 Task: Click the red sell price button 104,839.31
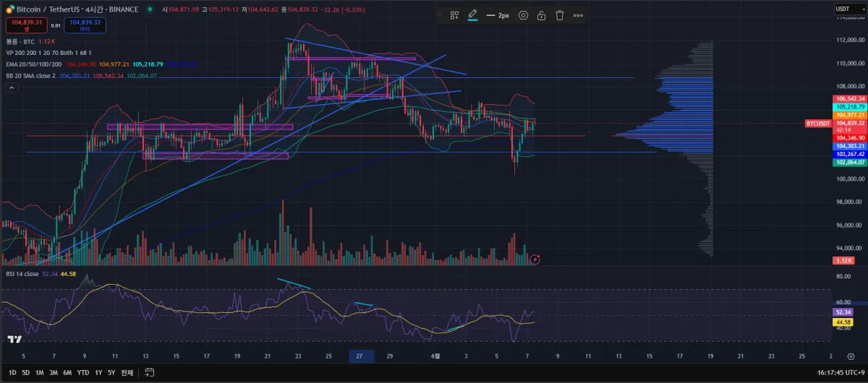click(26, 25)
